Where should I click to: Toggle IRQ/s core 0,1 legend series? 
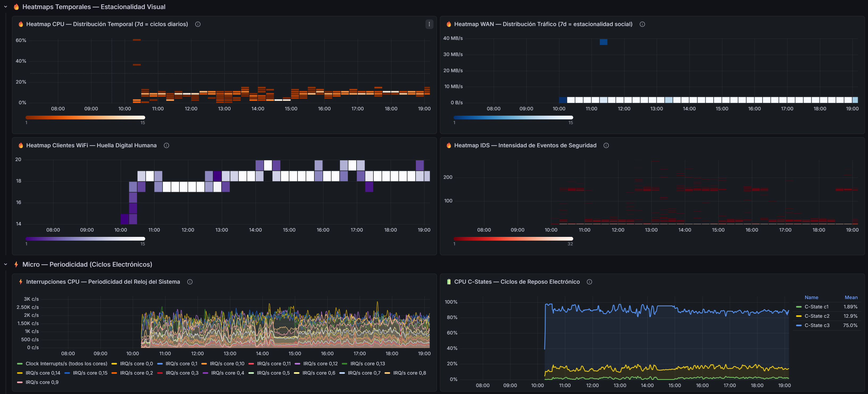pyautogui.click(x=182, y=364)
